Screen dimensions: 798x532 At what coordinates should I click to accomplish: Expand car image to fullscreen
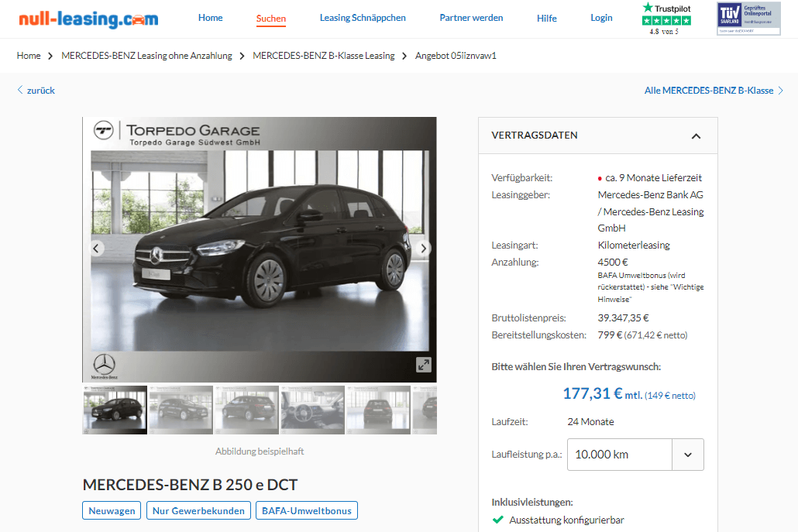tap(424, 365)
